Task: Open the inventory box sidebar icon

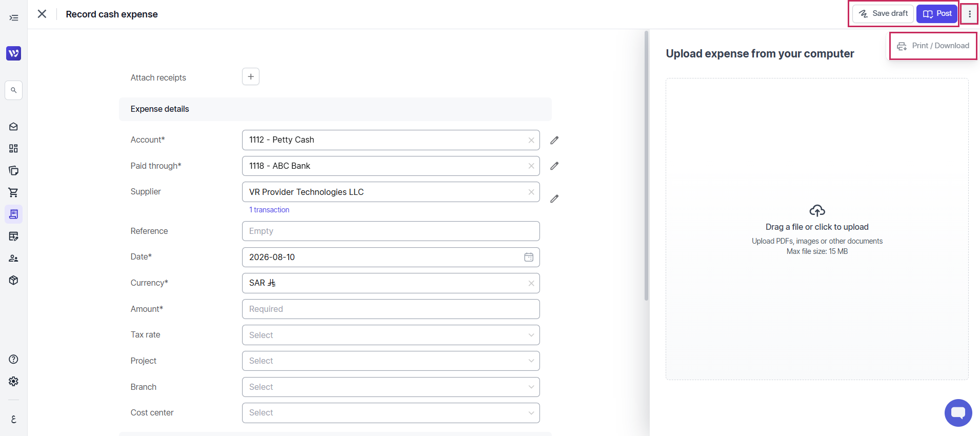Action: click(x=14, y=281)
